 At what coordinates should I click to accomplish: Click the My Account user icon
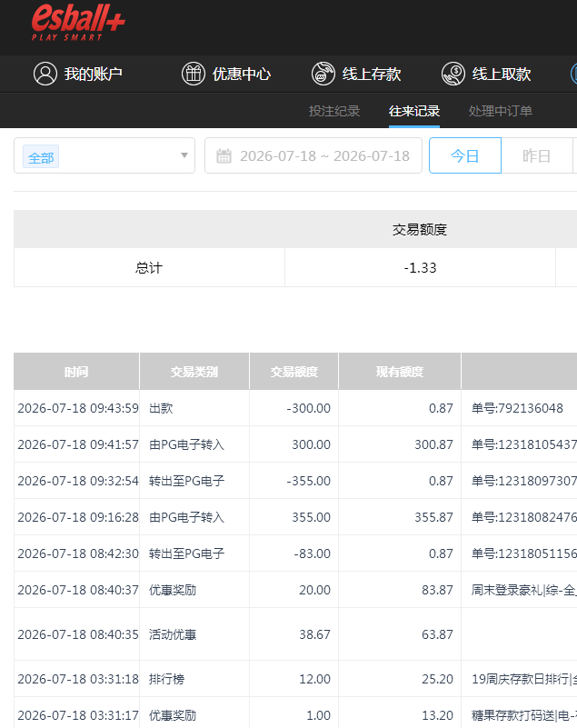coord(45,74)
